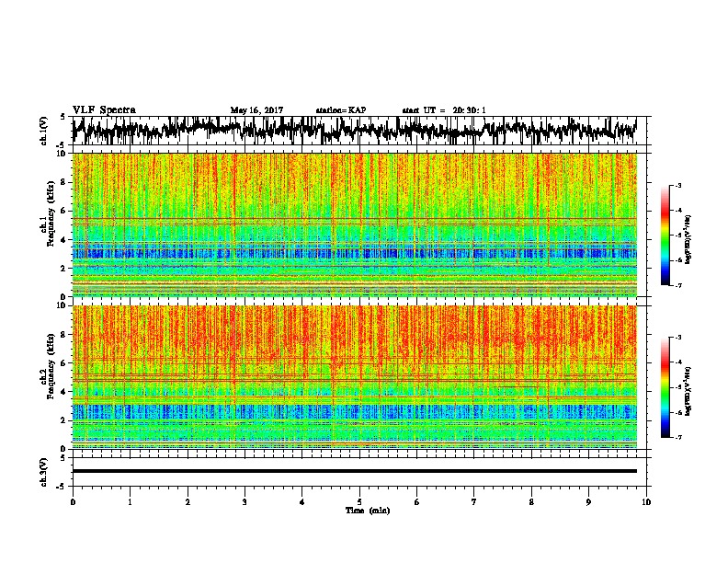
Task: Click the "8" kHz tick on ch.1 frequency axis
Action: pyautogui.click(x=64, y=182)
